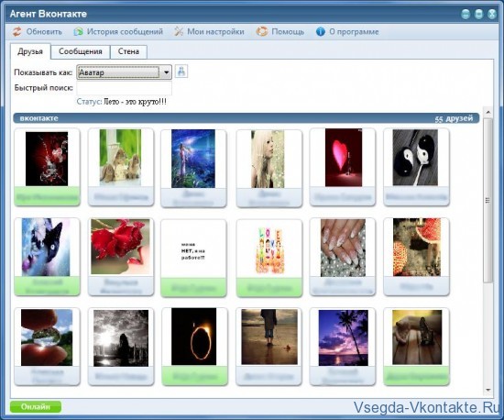Select the yin-yang spoons avatar thumbnail
The height and width of the screenshot is (420, 504).
(x=415, y=158)
